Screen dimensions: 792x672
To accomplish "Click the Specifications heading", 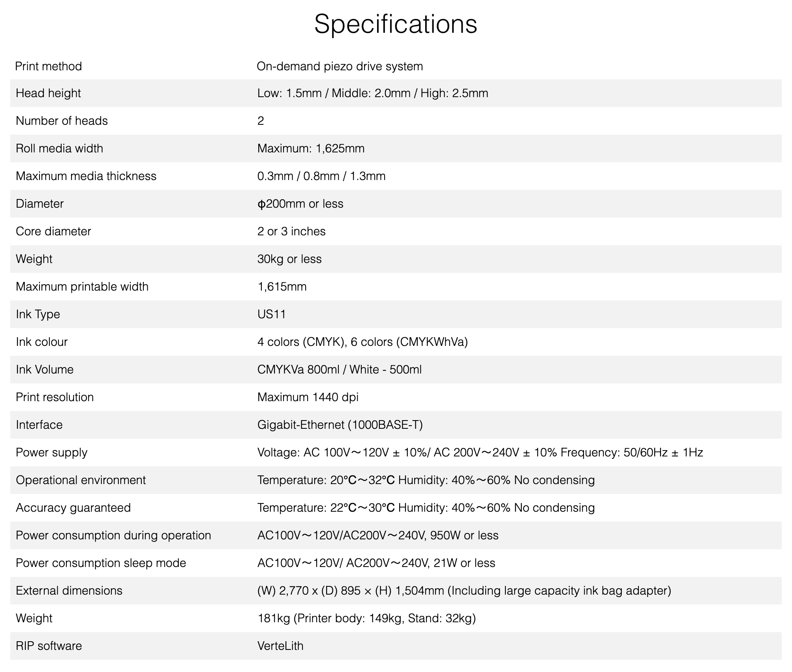I will point(396,24).
